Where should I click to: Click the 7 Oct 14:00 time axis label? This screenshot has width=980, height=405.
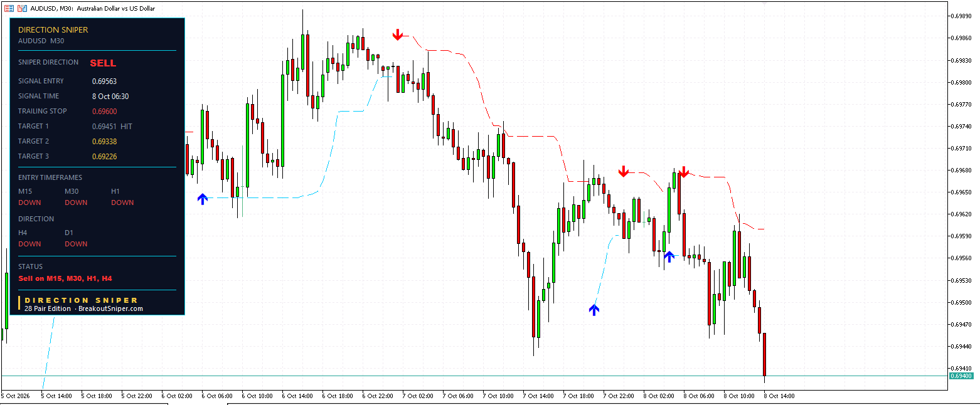coord(538,396)
